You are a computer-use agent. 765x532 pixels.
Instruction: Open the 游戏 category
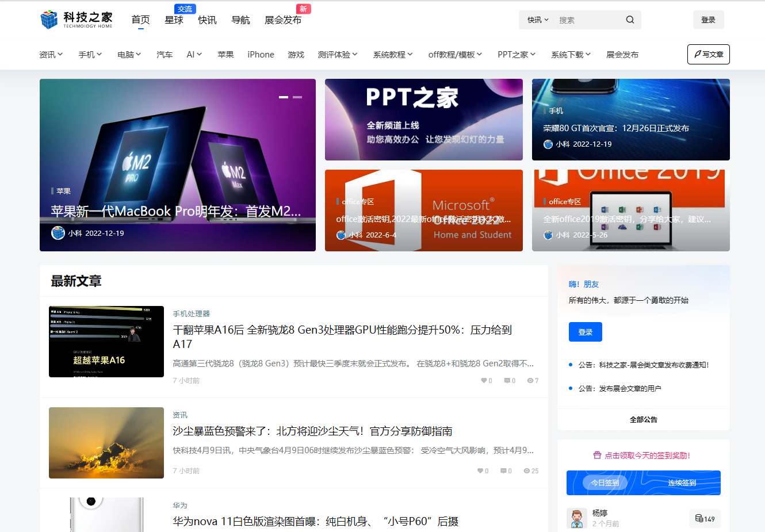coord(296,54)
